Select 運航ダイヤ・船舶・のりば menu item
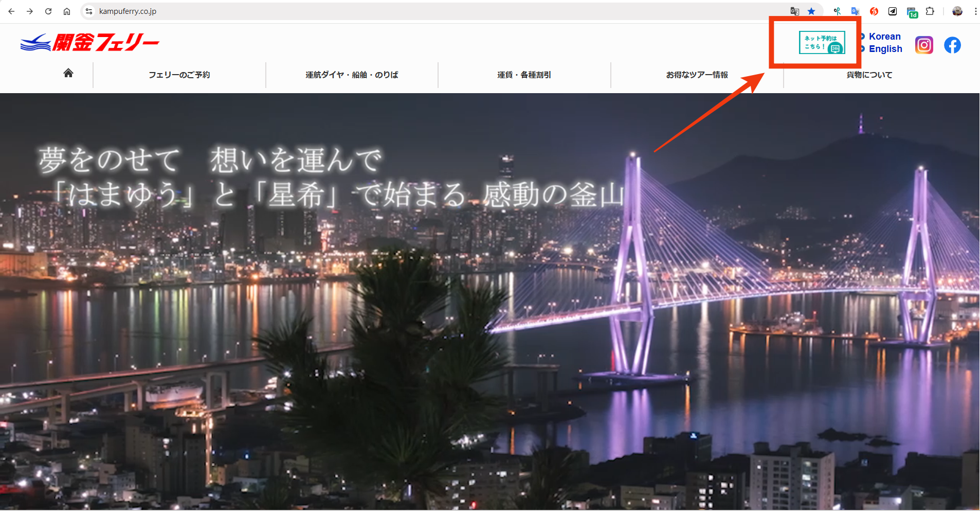 pyautogui.click(x=352, y=75)
